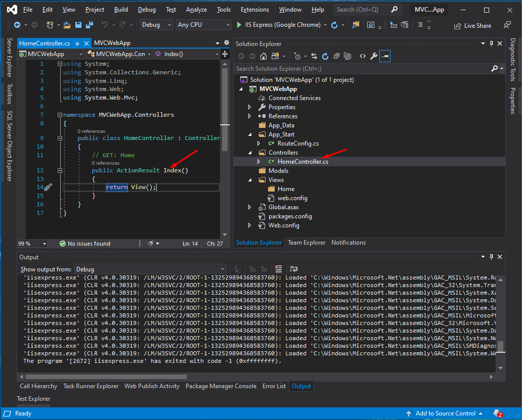
Task: Click View Code icon in Solution Explorer toolbar
Action: click(x=363, y=56)
